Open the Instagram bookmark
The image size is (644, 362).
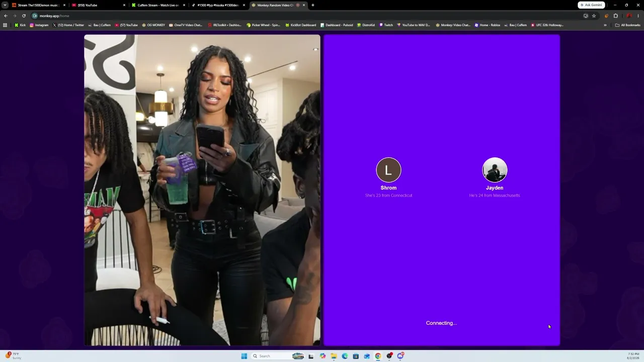pos(39,25)
